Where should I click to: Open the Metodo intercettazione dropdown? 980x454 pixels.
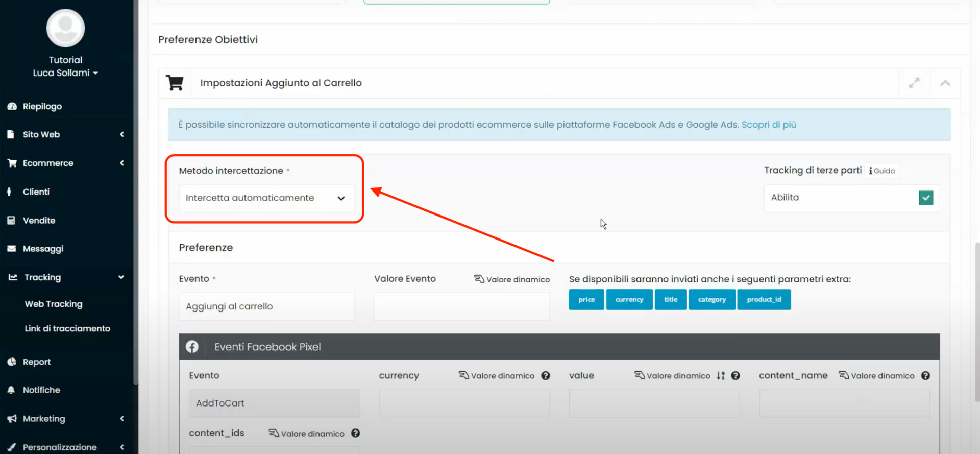pos(266,198)
